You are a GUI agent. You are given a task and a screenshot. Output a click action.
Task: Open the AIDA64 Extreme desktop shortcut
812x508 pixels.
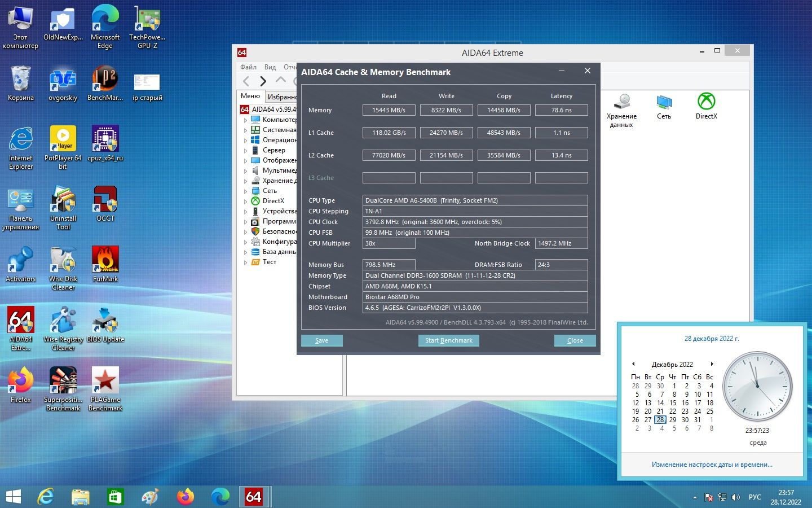coord(21,329)
